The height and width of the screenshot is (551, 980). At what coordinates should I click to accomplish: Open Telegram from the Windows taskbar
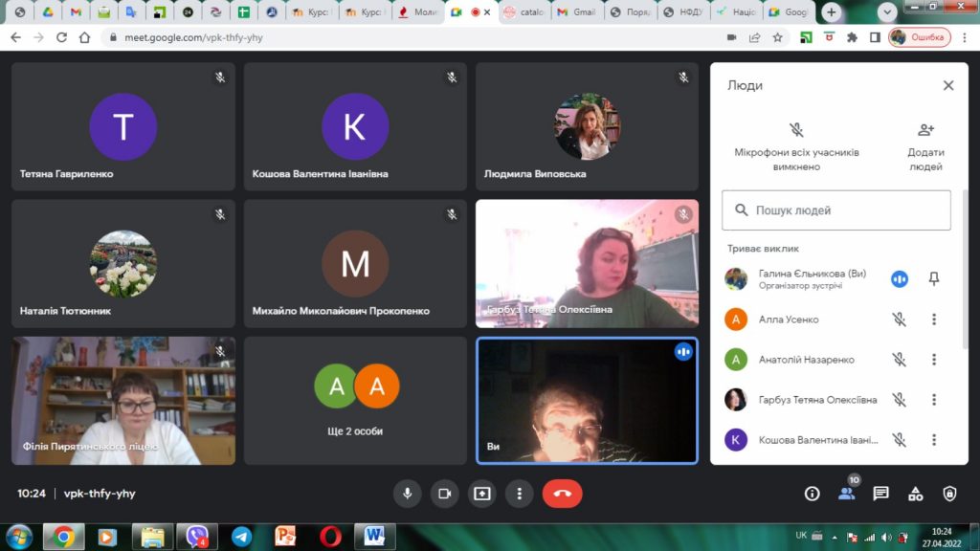[x=242, y=537]
